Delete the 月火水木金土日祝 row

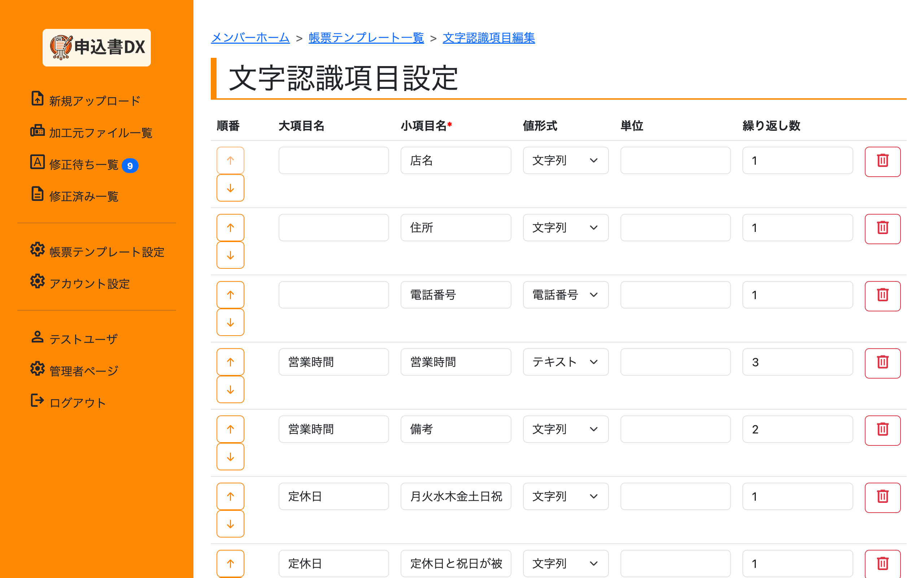(x=882, y=498)
